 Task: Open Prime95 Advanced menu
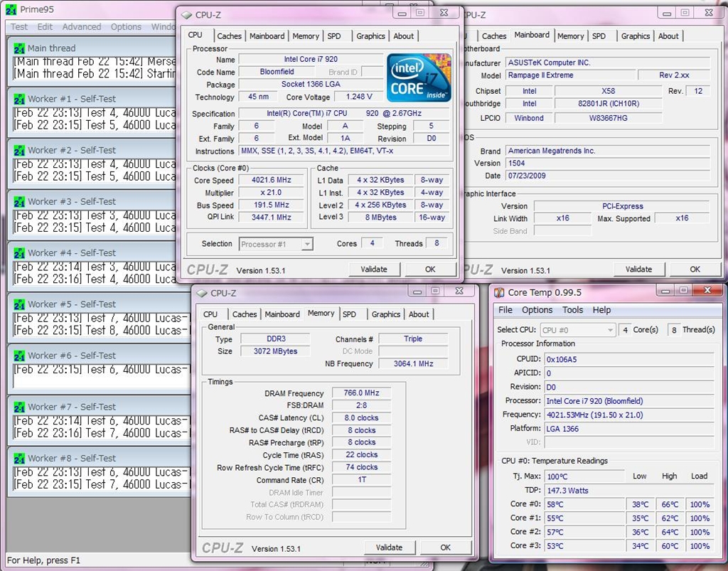pyautogui.click(x=82, y=27)
